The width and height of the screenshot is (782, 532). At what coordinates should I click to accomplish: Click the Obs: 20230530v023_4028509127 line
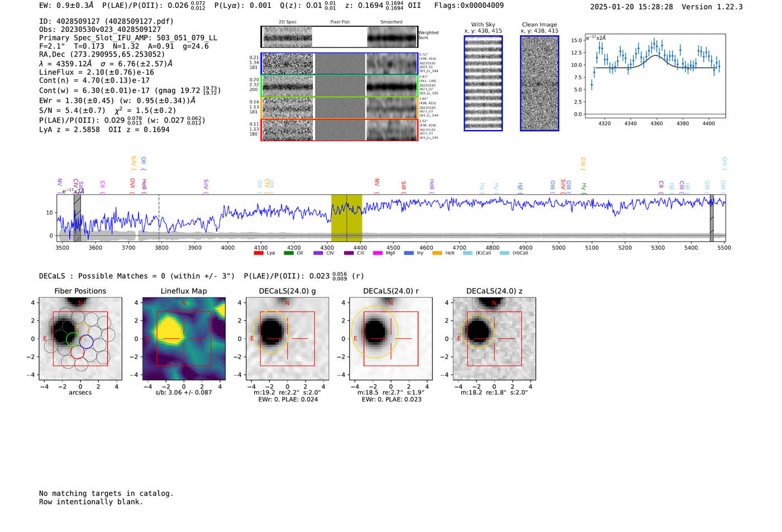point(100,29)
